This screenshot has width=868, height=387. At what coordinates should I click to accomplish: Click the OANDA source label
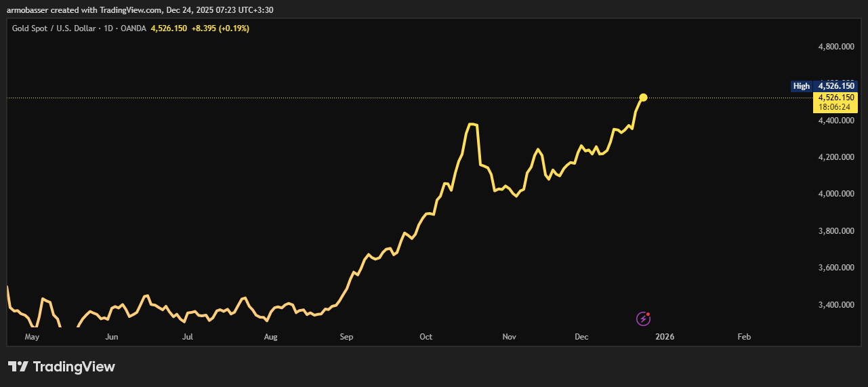click(x=133, y=28)
